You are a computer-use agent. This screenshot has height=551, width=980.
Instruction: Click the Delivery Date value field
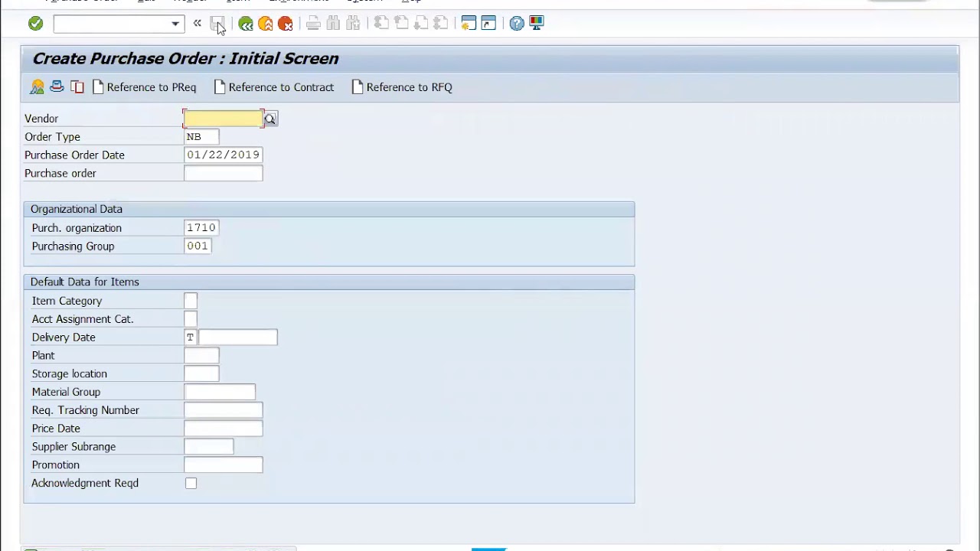click(x=238, y=337)
